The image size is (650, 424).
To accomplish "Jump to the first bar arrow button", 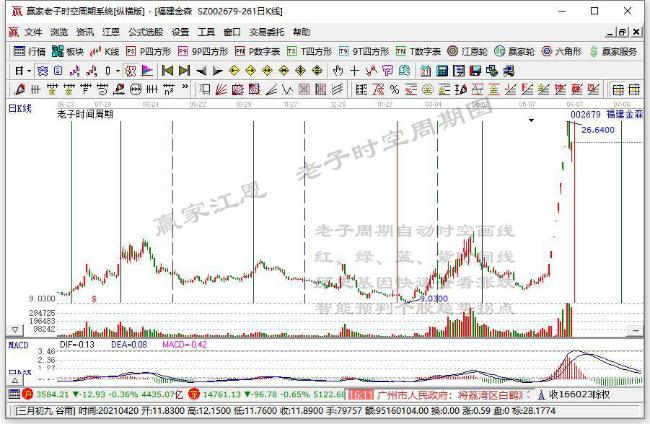I will click(x=167, y=71).
